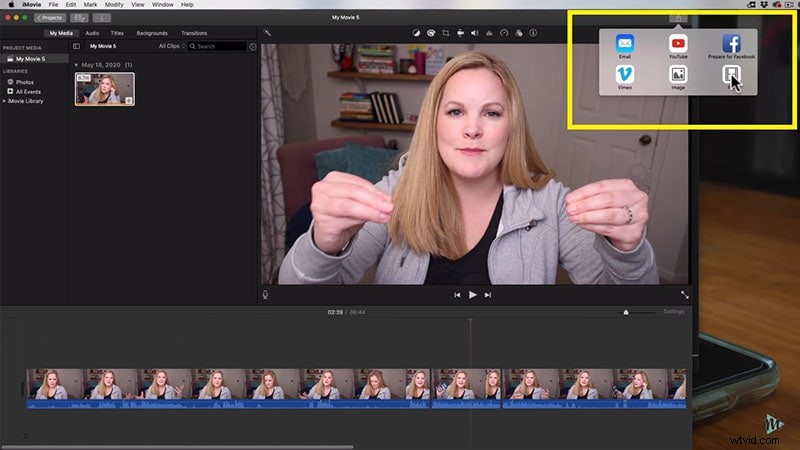Choose Prepare for Facebook export
The width and height of the screenshot is (800, 450).
(731, 44)
